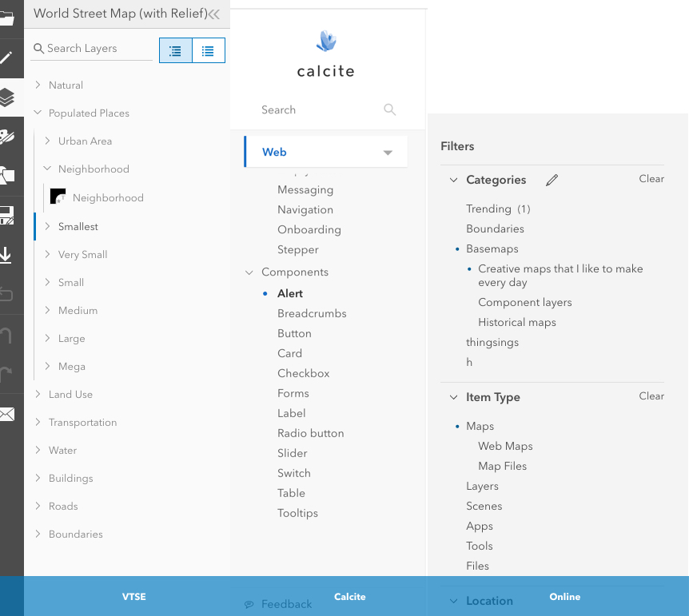689x616 pixels.
Task: Collapse panel with double chevron icon
Action: (214, 14)
